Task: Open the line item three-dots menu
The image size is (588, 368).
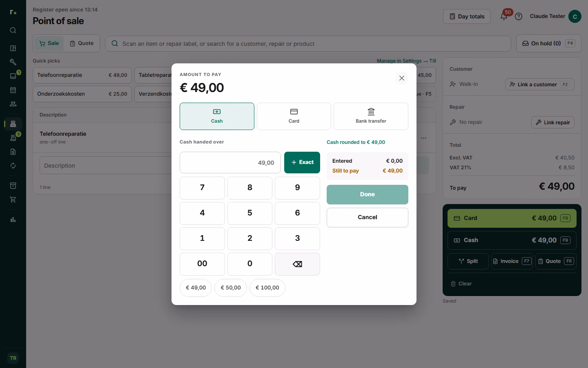Action: [x=423, y=138]
